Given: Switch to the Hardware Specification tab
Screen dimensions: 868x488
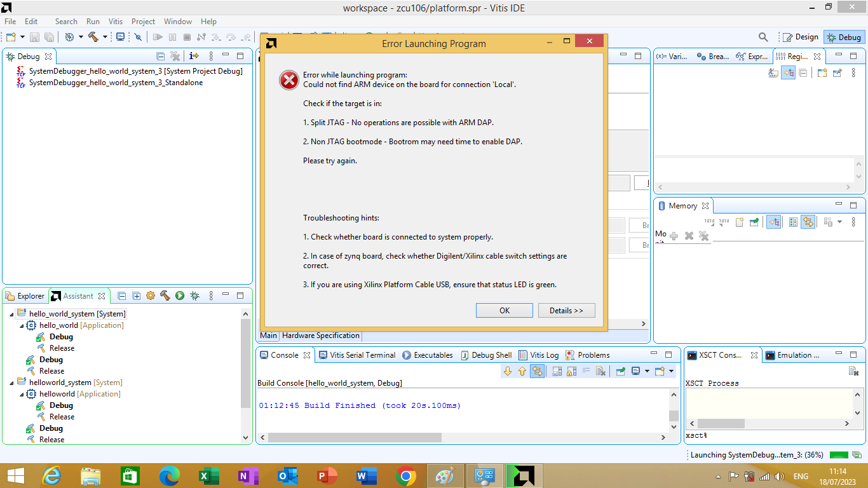Looking at the screenshot, I should (321, 335).
